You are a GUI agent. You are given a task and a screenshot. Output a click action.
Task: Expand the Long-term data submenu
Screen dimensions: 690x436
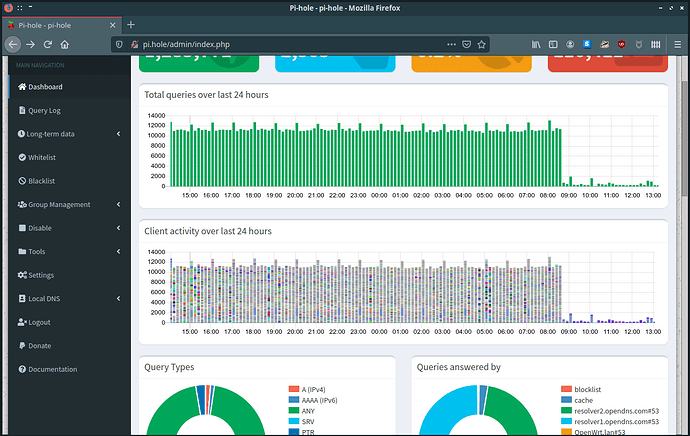[59, 134]
